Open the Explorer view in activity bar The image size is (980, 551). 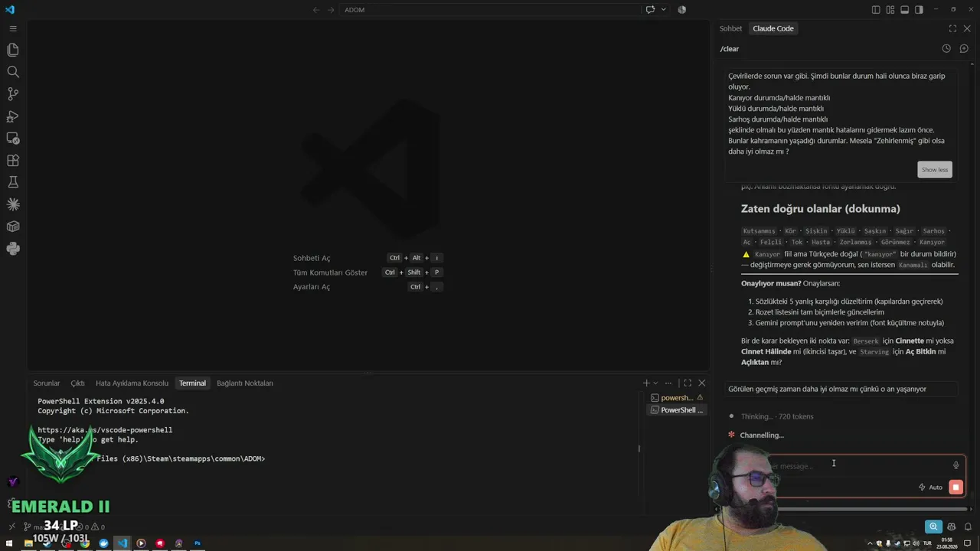[x=13, y=50]
